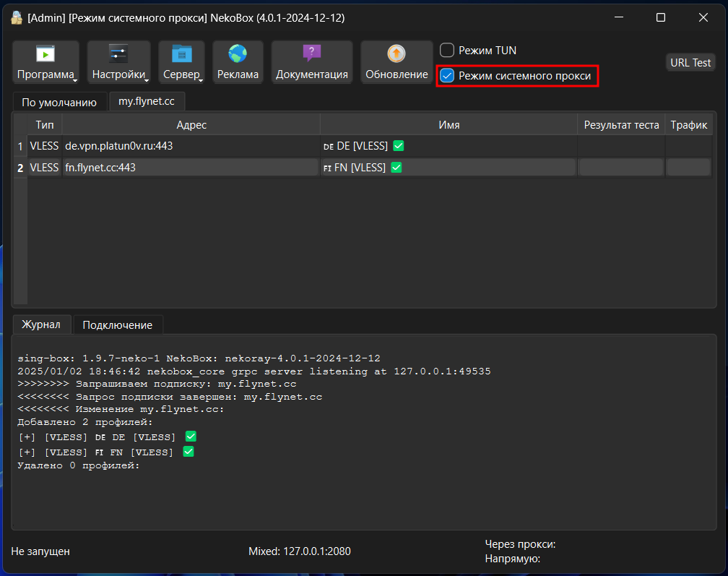
Task: Click the Сервер folder icon button
Action: (181, 62)
